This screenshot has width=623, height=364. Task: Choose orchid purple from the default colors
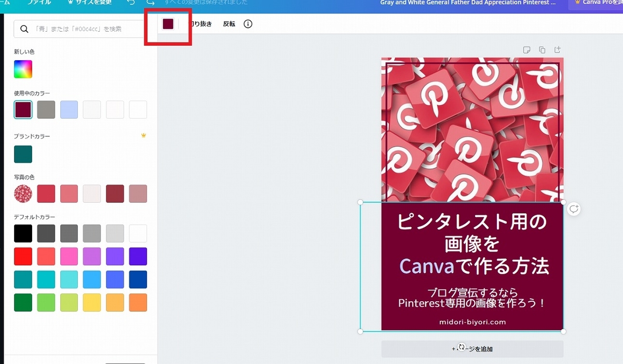[92, 256]
